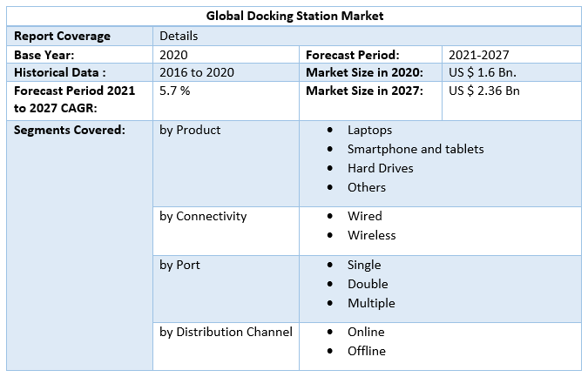Select the Market Size in 2020 label
Viewport: 588px width, 377px height.
[x=364, y=72]
